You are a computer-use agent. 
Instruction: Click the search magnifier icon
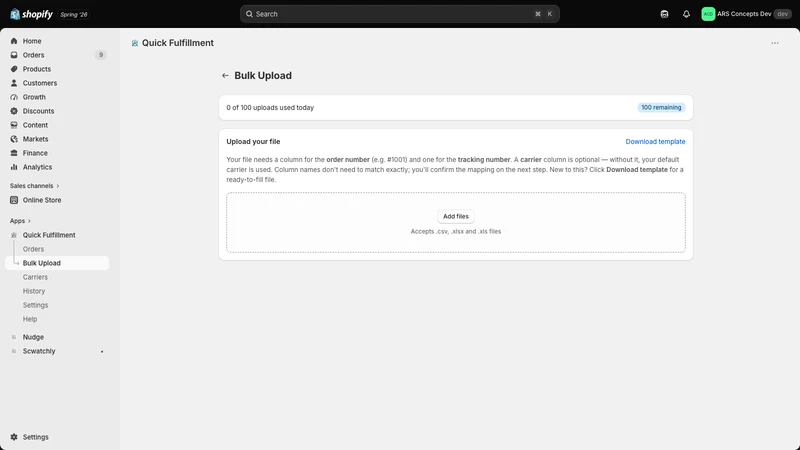tap(249, 14)
